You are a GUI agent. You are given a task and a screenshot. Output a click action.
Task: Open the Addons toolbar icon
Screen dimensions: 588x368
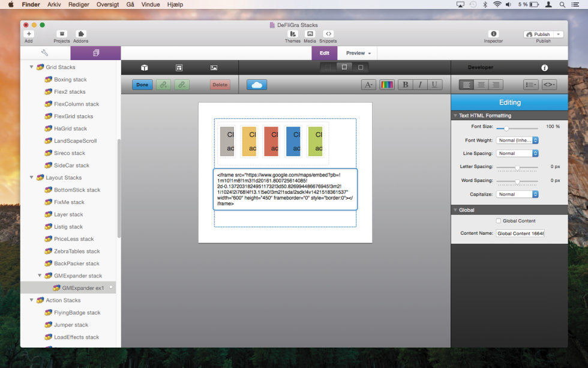(x=80, y=34)
